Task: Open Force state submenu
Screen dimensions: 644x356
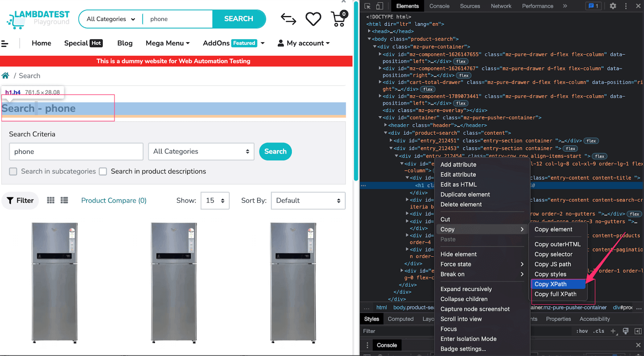Action: click(x=482, y=264)
